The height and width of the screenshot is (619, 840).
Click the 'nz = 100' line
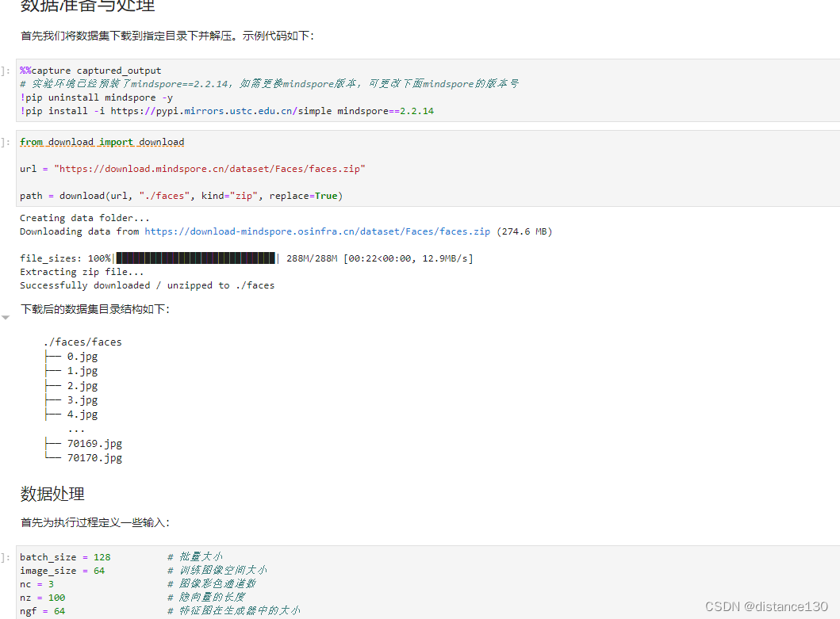point(42,598)
